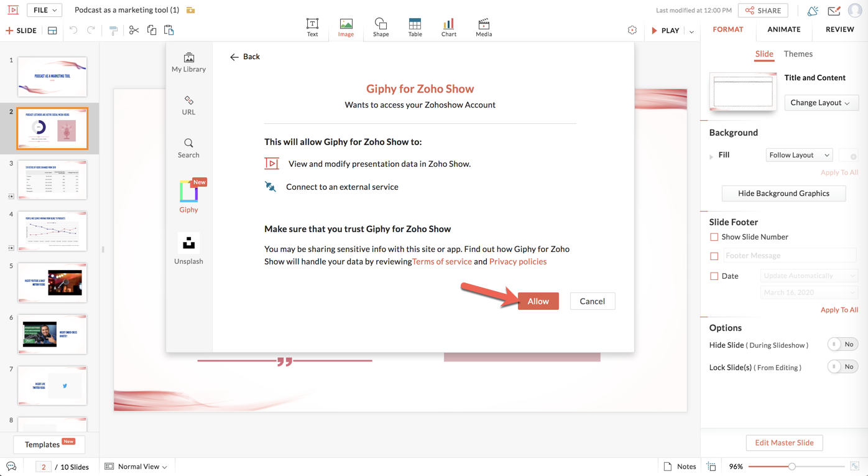Click the Paste clipboard icon
The image size is (868, 476).
pyautogui.click(x=169, y=30)
